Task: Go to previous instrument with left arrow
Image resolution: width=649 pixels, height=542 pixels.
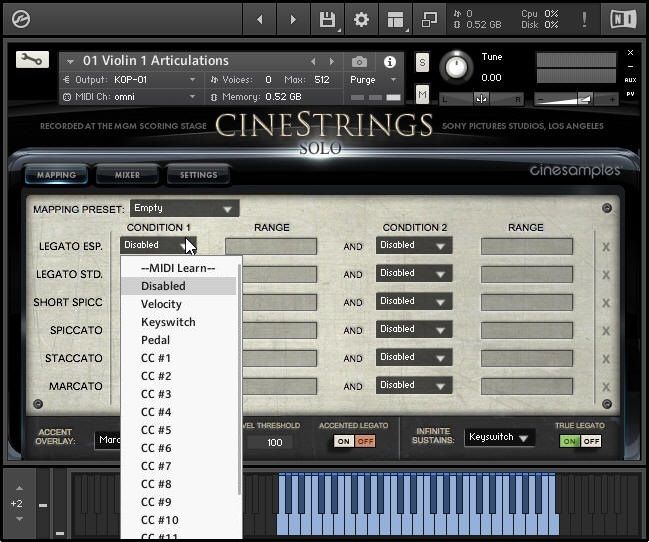Action: [x=260, y=19]
